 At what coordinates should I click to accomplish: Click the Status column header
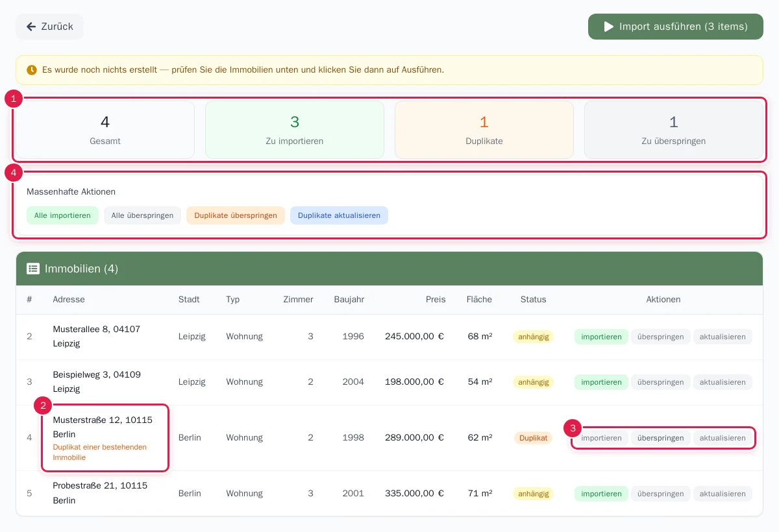point(534,299)
